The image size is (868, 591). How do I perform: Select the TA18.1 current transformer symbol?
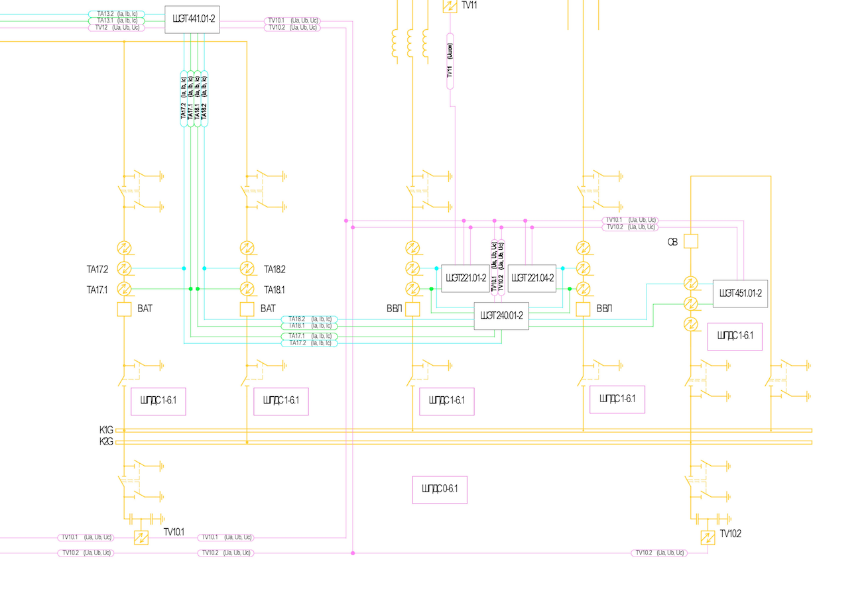pos(247,289)
